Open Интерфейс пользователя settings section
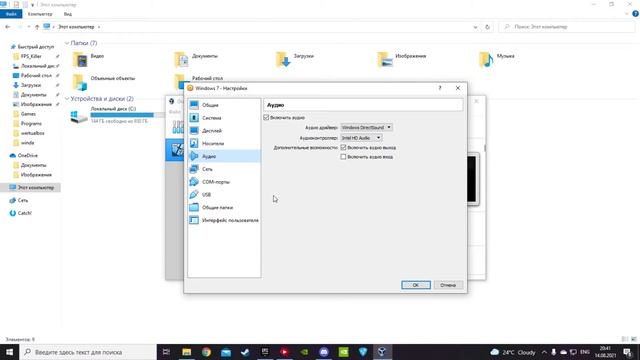This screenshot has height=360, width=640. tap(224, 220)
